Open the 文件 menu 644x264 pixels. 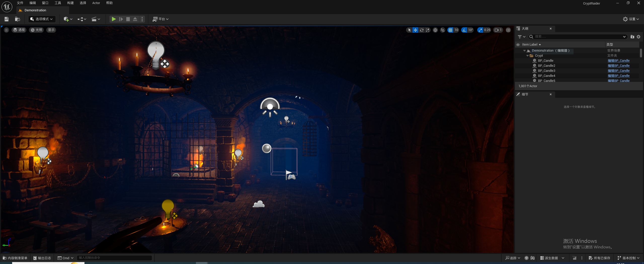[20, 3]
